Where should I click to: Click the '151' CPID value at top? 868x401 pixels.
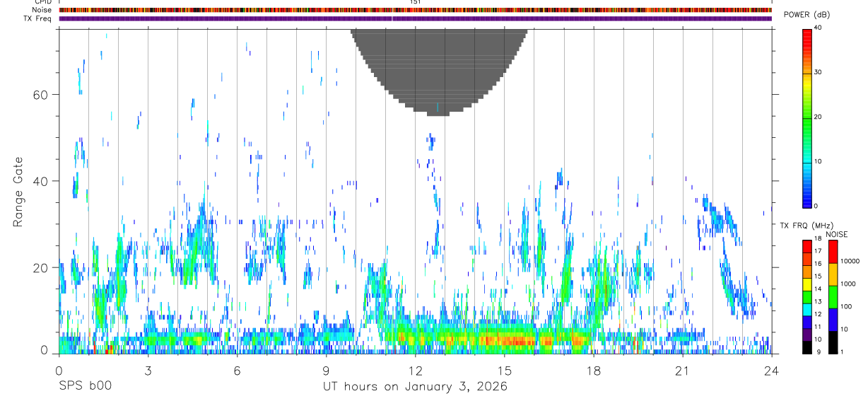(415, 3)
